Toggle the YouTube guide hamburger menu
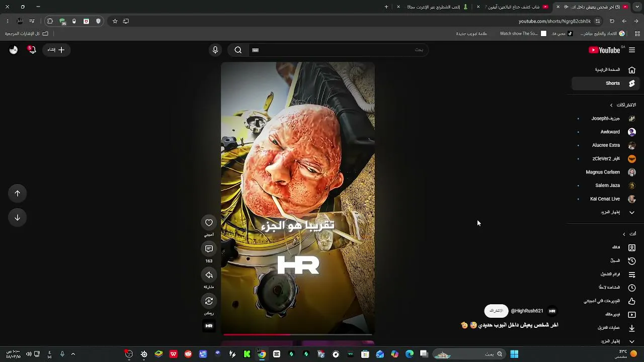 632,50
